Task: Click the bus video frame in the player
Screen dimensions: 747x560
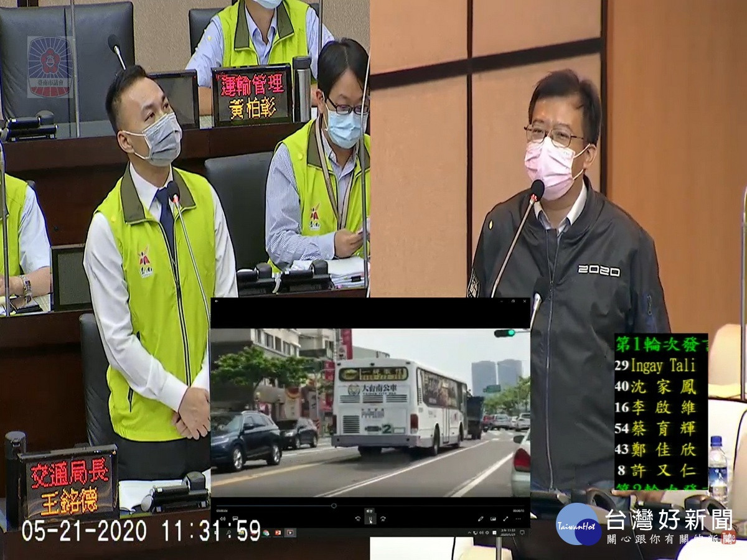Action: 370,412
